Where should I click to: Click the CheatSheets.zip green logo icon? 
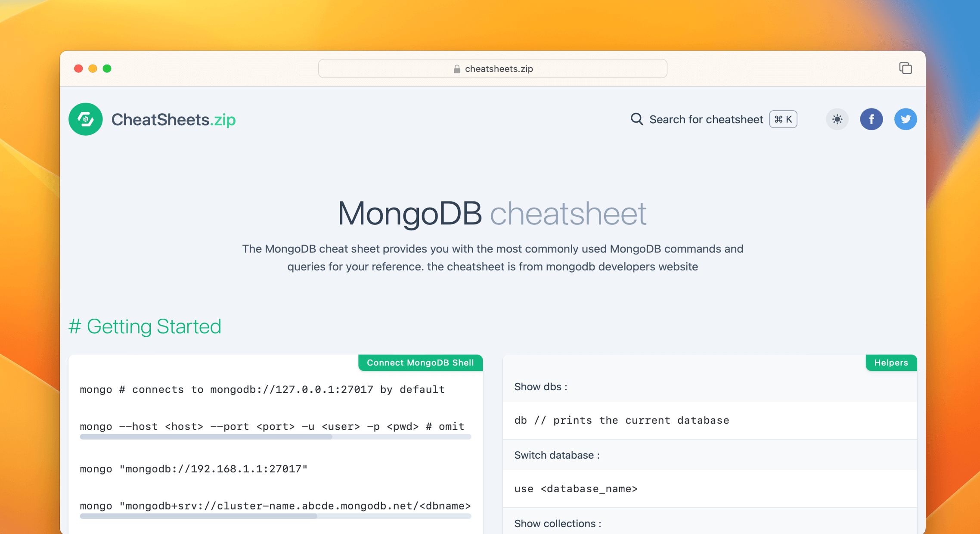(x=85, y=119)
